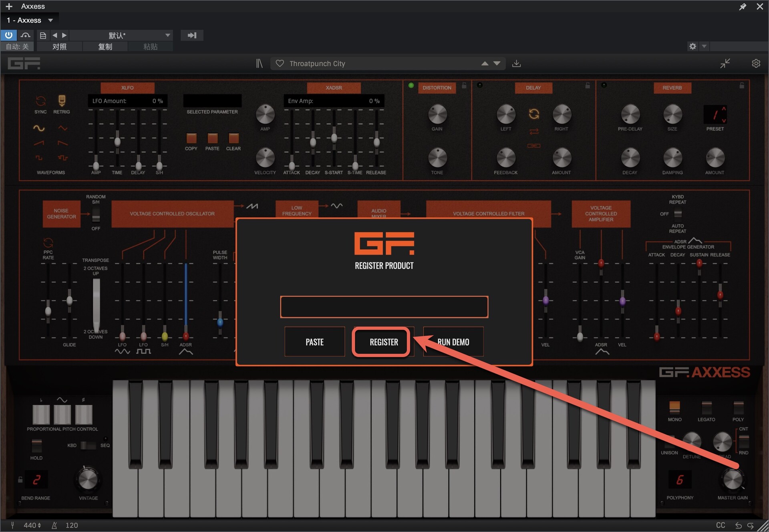Image resolution: width=769 pixels, height=532 pixels.
Task: Toggle the Distortion enable green LED
Action: (411, 85)
